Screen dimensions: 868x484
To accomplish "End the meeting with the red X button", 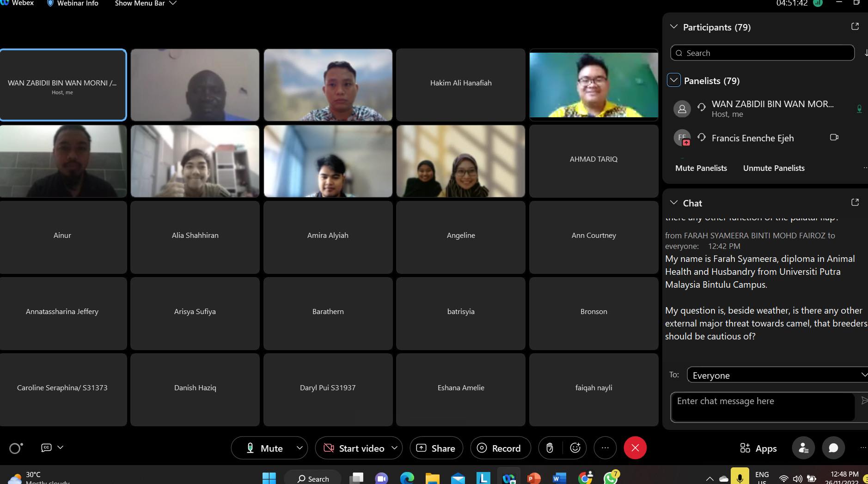I will point(635,448).
